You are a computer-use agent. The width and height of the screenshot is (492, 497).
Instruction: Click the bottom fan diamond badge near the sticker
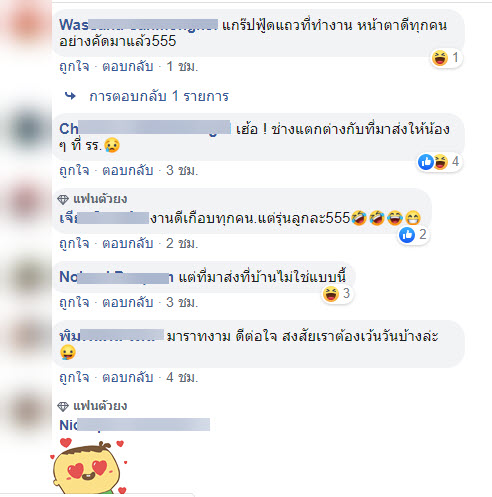63,406
